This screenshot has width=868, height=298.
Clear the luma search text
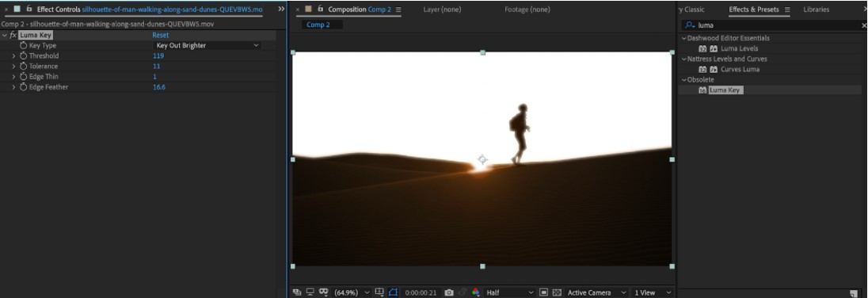pyautogui.click(x=863, y=25)
